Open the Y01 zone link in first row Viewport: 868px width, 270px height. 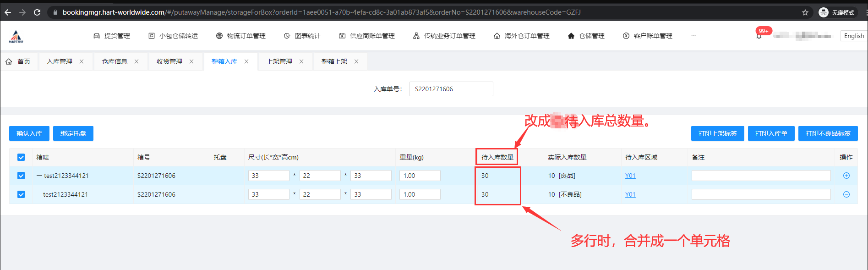click(x=630, y=176)
